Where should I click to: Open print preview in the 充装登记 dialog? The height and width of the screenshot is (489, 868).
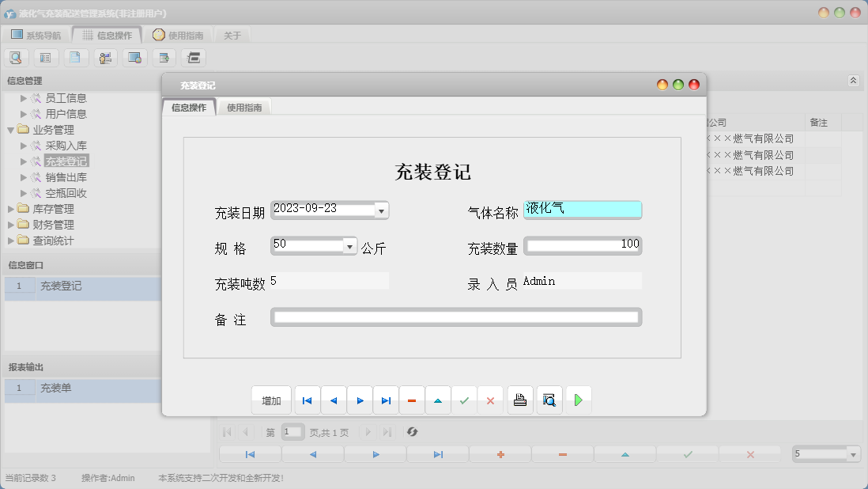point(549,400)
